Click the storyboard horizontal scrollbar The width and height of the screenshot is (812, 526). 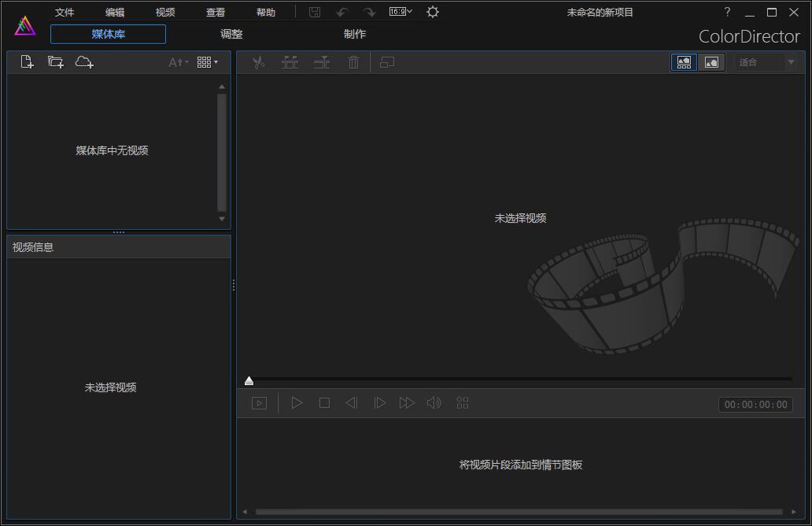(x=519, y=512)
